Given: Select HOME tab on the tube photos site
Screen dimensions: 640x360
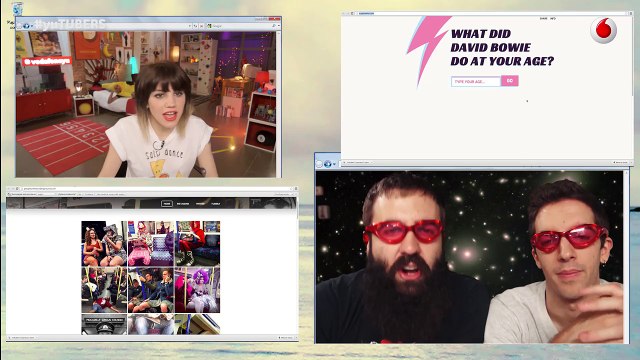Looking at the screenshot, I should point(167,203).
